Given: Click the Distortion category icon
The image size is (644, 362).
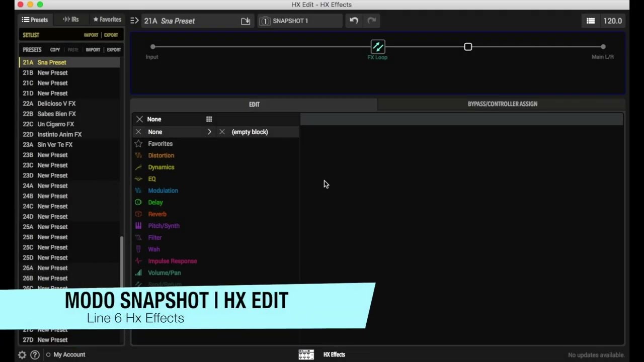Looking at the screenshot, I should click(138, 155).
